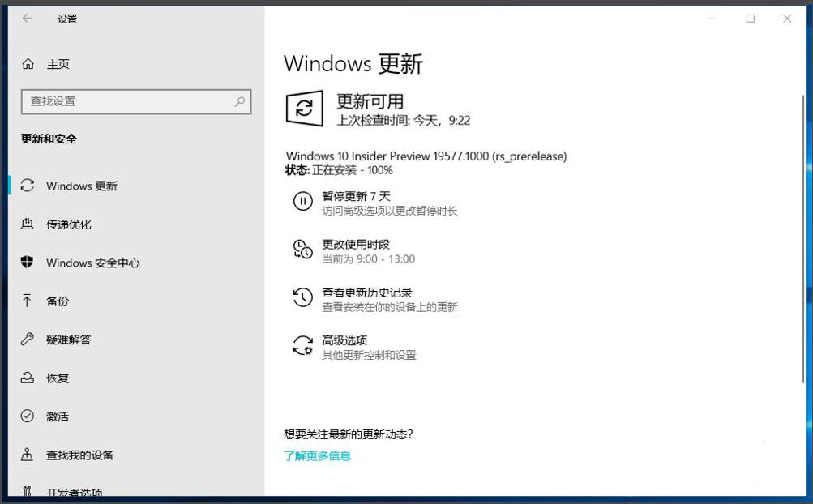813x504 pixels.
Task: Click the developer options icon at sidebar bottom
Action: pyautogui.click(x=27, y=492)
